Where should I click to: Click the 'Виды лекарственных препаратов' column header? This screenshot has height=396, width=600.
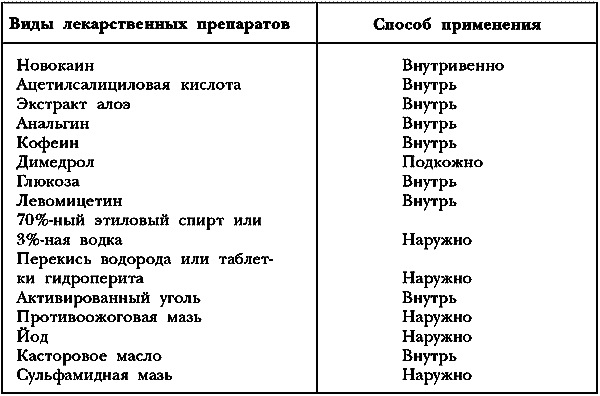[149, 24]
